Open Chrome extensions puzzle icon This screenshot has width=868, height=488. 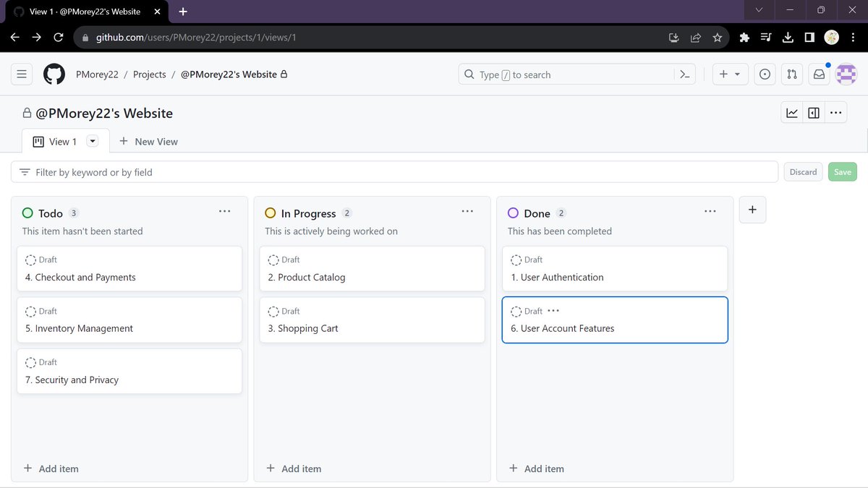(x=745, y=38)
